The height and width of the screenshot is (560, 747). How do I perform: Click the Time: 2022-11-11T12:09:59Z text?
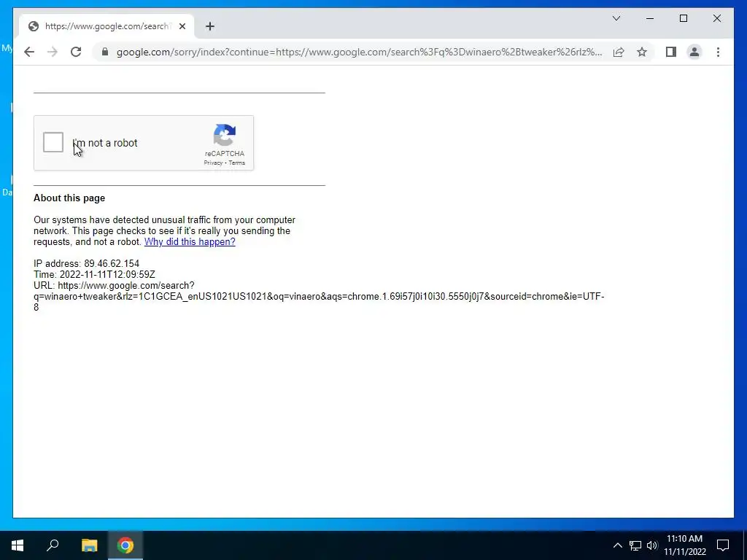94,274
